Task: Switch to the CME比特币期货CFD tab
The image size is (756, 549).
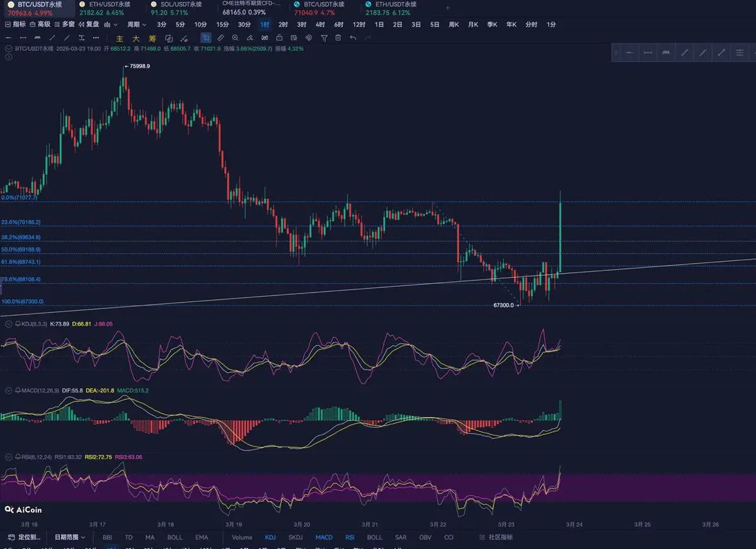Action: click(x=251, y=8)
